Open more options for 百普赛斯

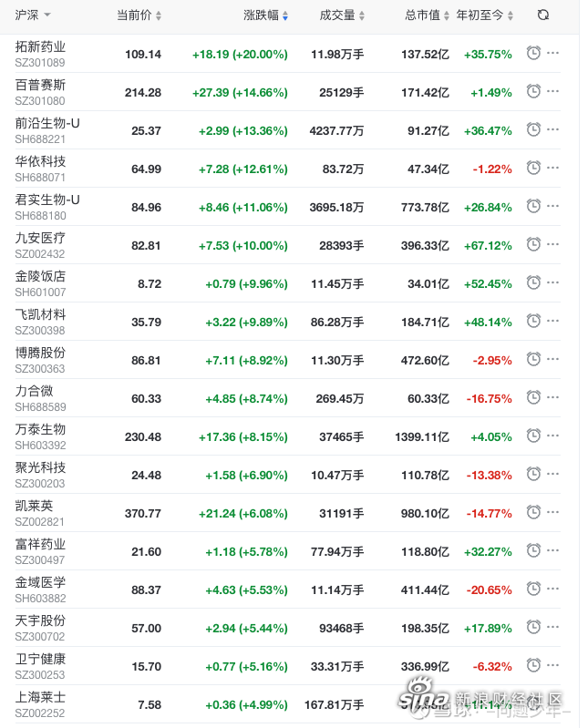tap(552, 91)
